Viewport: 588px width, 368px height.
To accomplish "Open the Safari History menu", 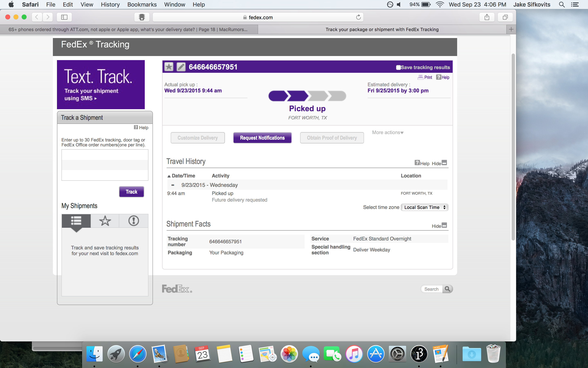I will pyautogui.click(x=110, y=5).
